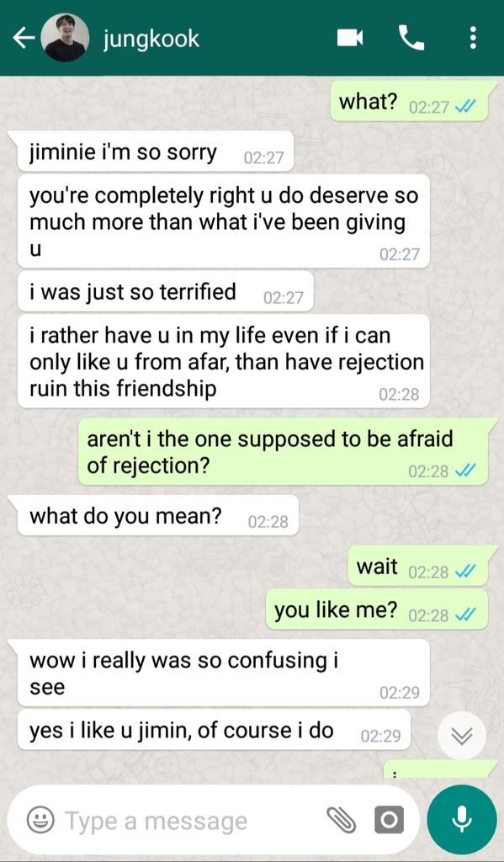Tap the "wait" sent message bubble
Image resolution: width=504 pixels, height=862 pixels.
click(x=417, y=567)
